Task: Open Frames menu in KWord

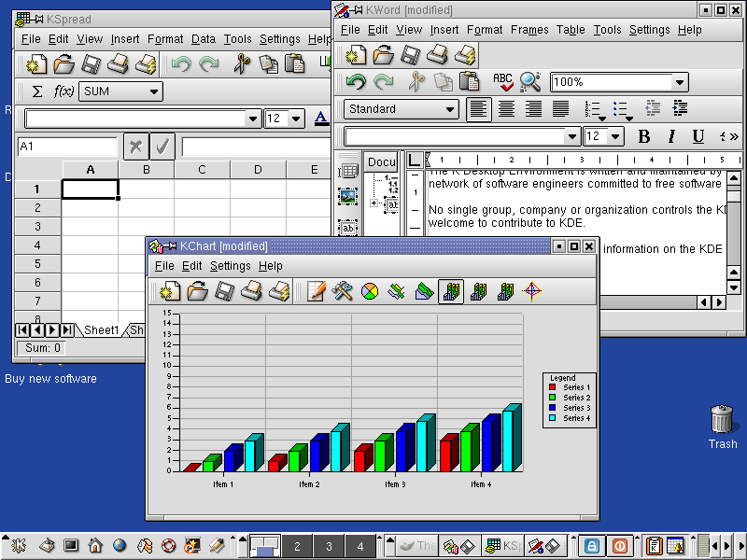Action: (529, 30)
